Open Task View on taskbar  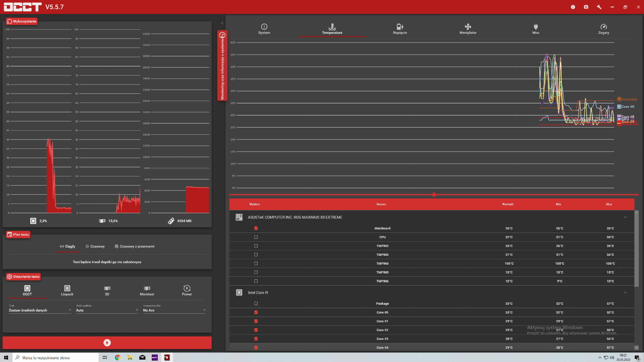pos(105,358)
